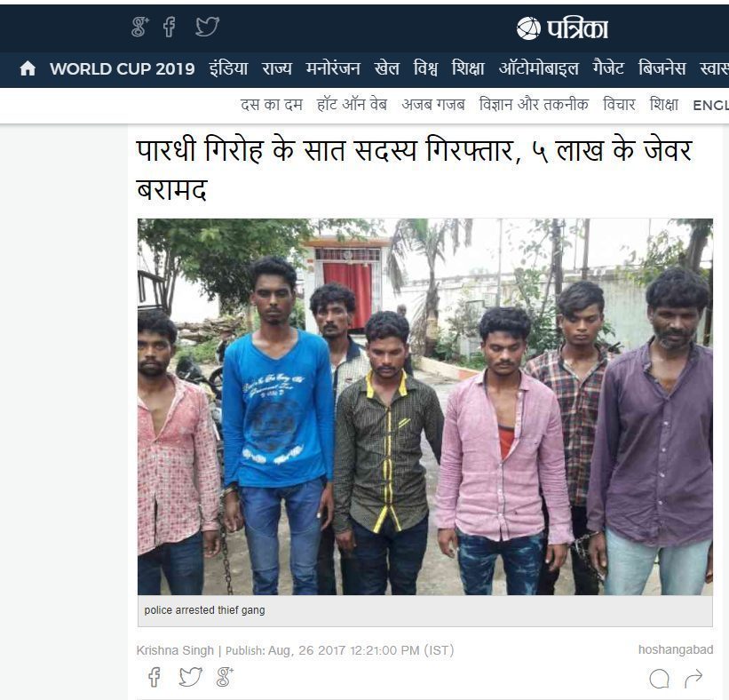This screenshot has width=729, height=700.
Task: Click the Google Plus icon in header
Action: 140,27
